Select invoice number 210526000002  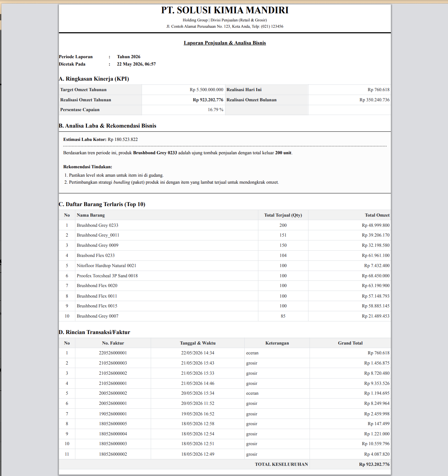coord(113,373)
